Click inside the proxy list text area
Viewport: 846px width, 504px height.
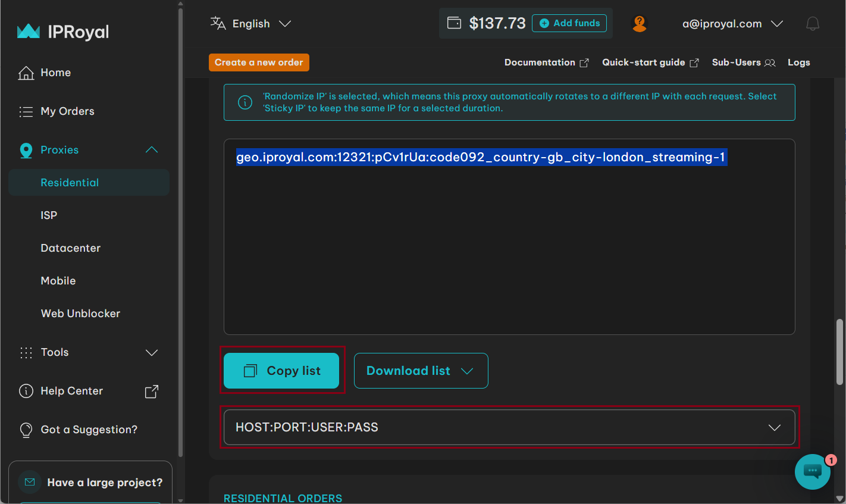(x=509, y=250)
